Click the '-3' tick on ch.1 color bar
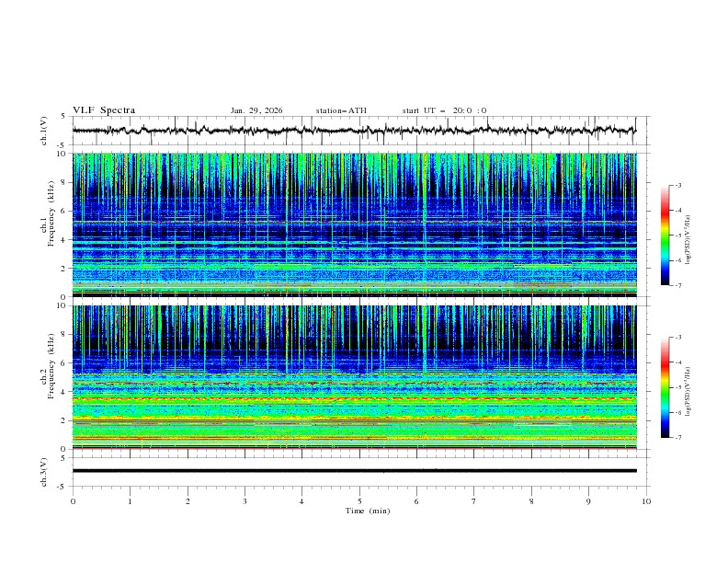The image size is (728, 563). pos(677,185)
